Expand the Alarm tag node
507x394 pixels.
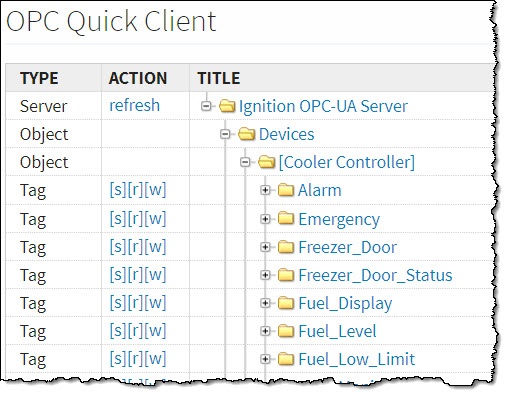tap(265, 190)
